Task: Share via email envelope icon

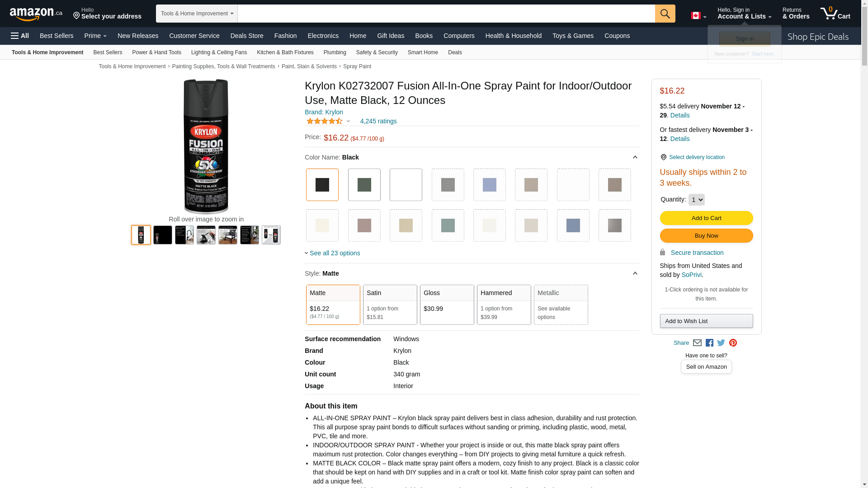Action: click(697, 343)
